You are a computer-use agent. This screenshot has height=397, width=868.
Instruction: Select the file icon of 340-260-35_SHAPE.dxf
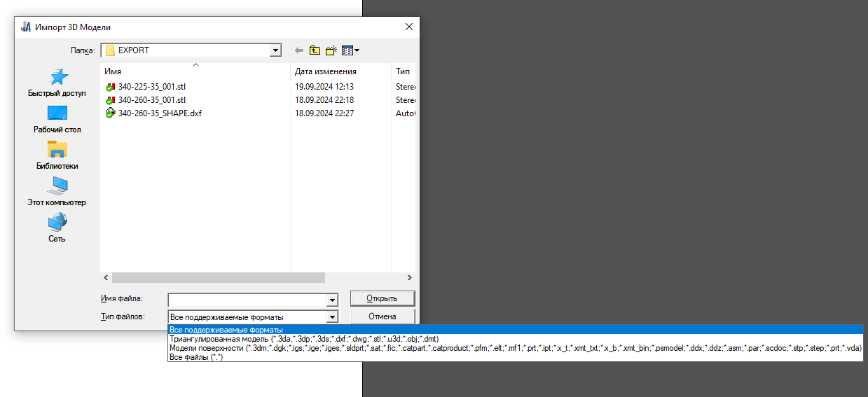(110, 113)
